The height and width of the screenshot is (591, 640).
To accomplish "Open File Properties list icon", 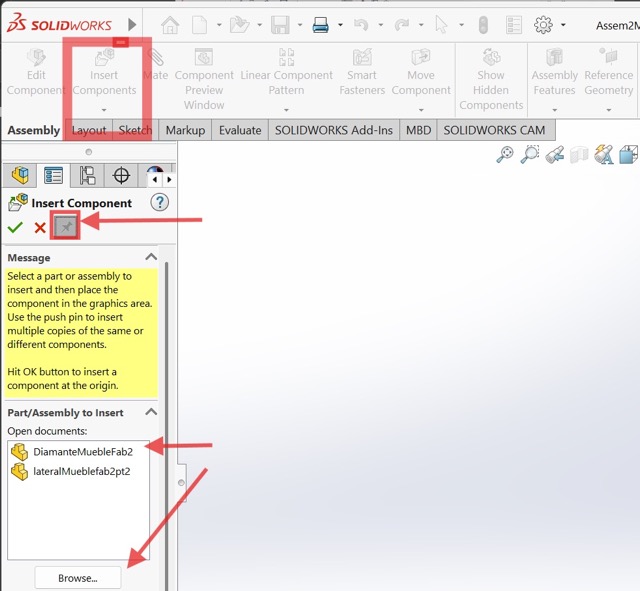I will tap(514, 25).
